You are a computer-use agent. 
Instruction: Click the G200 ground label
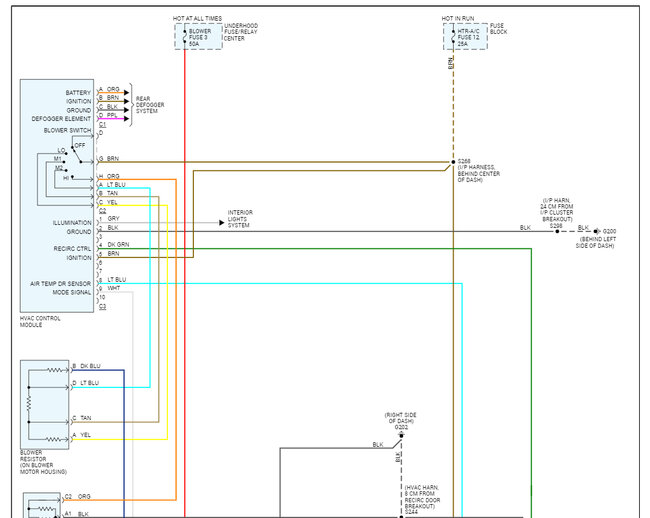609,231
